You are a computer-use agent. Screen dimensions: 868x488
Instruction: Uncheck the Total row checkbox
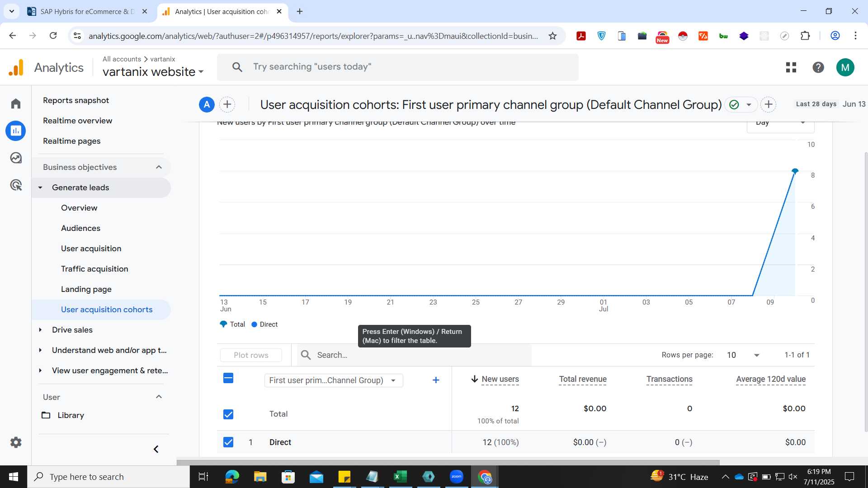point(228,414)
